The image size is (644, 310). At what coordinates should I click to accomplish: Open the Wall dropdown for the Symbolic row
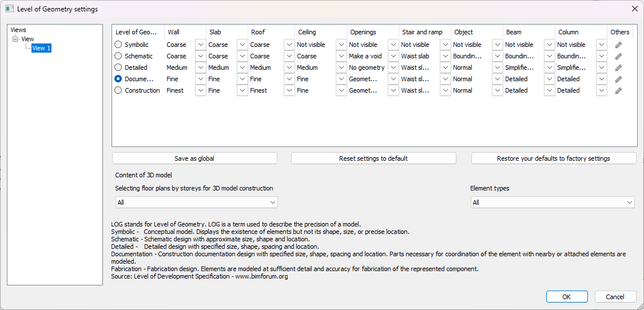(x=200, y=45)
